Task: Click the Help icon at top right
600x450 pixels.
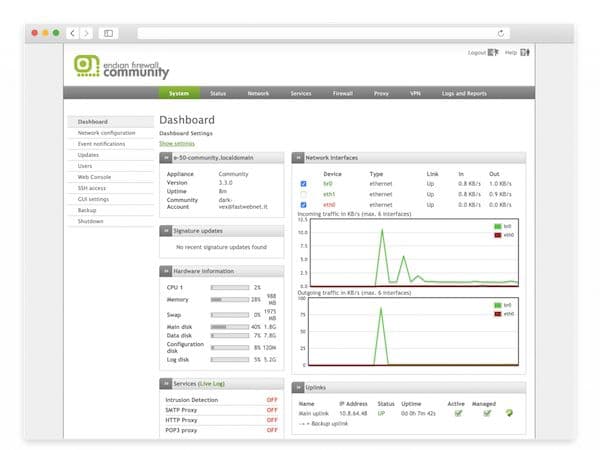Action: point(525,52)
